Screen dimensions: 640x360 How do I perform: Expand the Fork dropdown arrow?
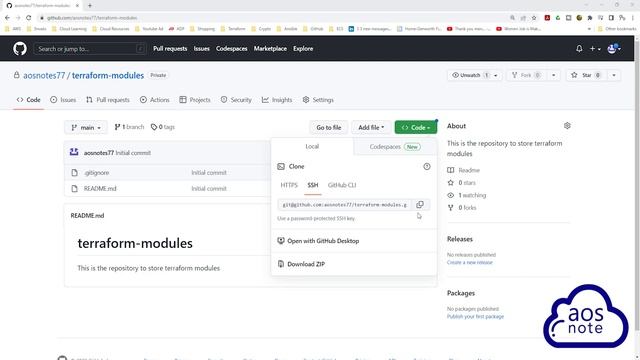click(x=553, y=75)
